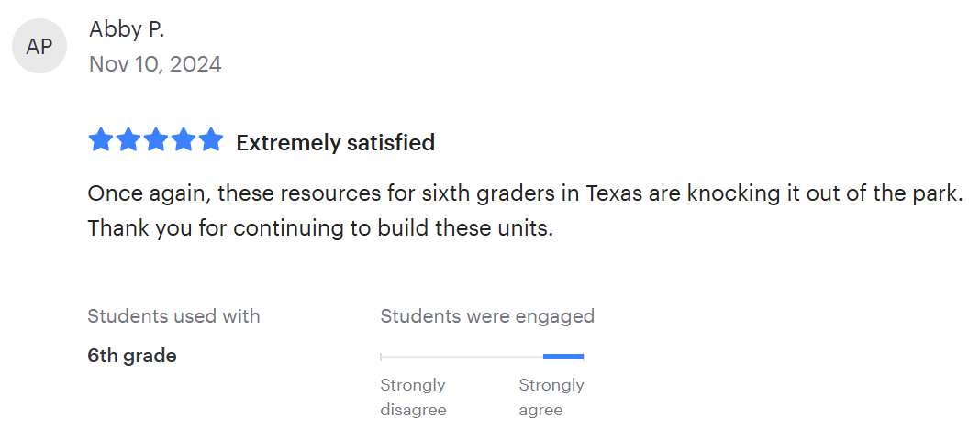
Task: Click the second blue rating star
Action: click(128, 140)
